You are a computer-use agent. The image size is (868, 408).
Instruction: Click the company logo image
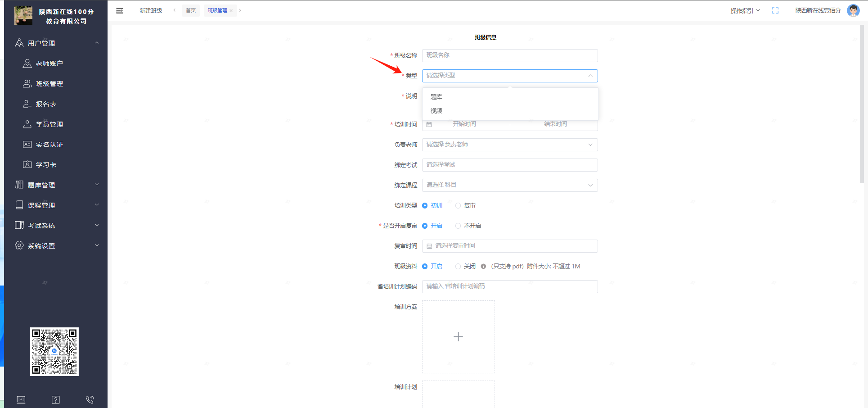pos(23,15)
